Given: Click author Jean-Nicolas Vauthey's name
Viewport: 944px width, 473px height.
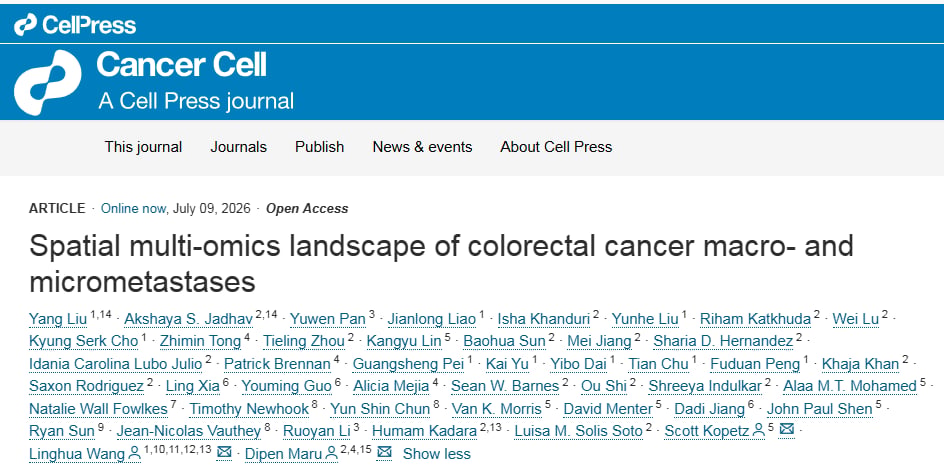Looking at the screenshot, I should click(x=188, y=431).
